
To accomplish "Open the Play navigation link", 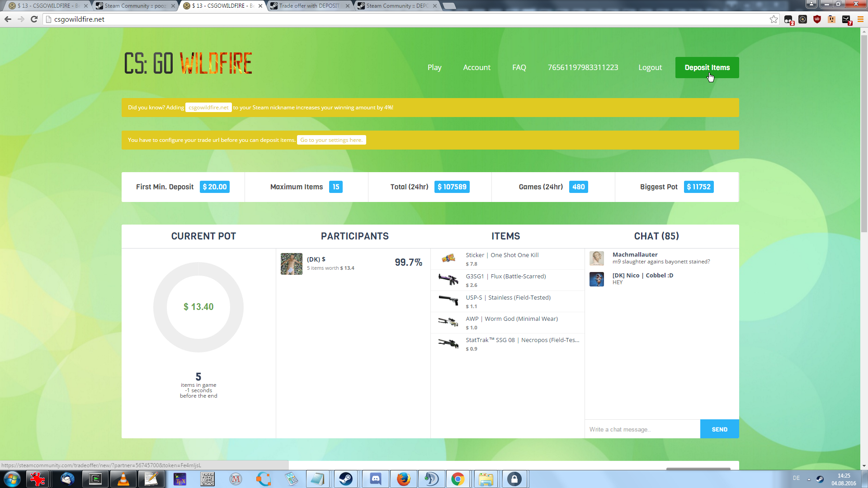I will 434,67.
